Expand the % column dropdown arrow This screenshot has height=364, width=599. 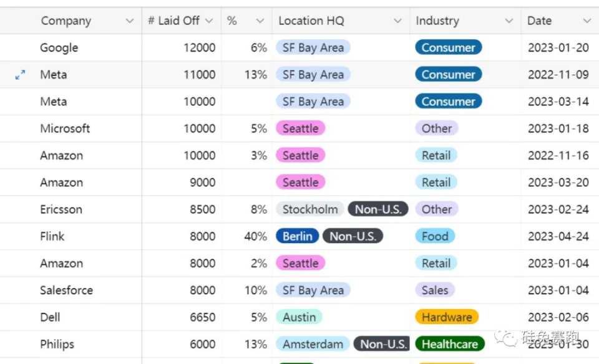pos(260,21)
